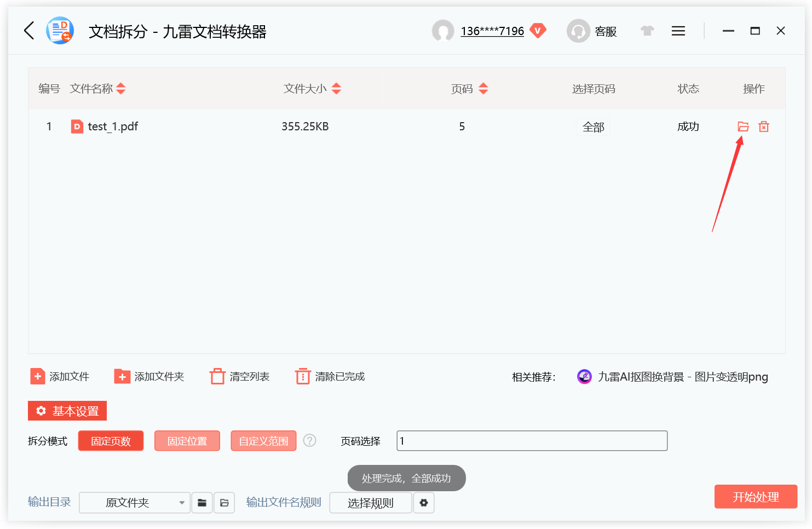Open the hamburger menu
The height and width of the screenshot is (529, 812).
point(678,31)
